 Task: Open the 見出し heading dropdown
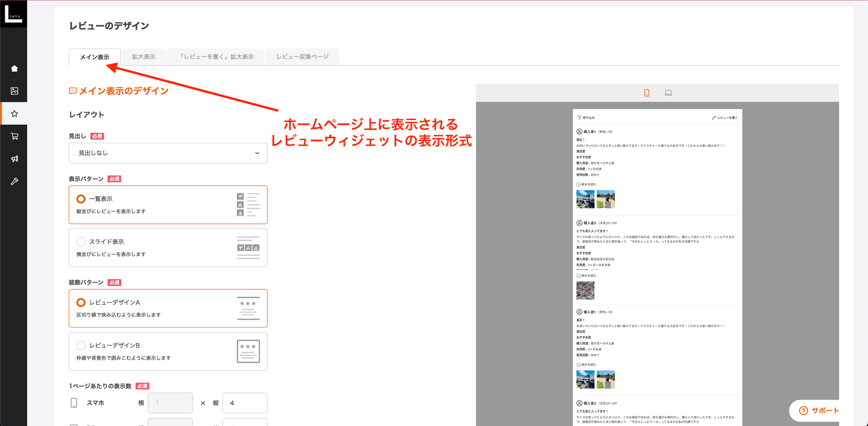168,153
